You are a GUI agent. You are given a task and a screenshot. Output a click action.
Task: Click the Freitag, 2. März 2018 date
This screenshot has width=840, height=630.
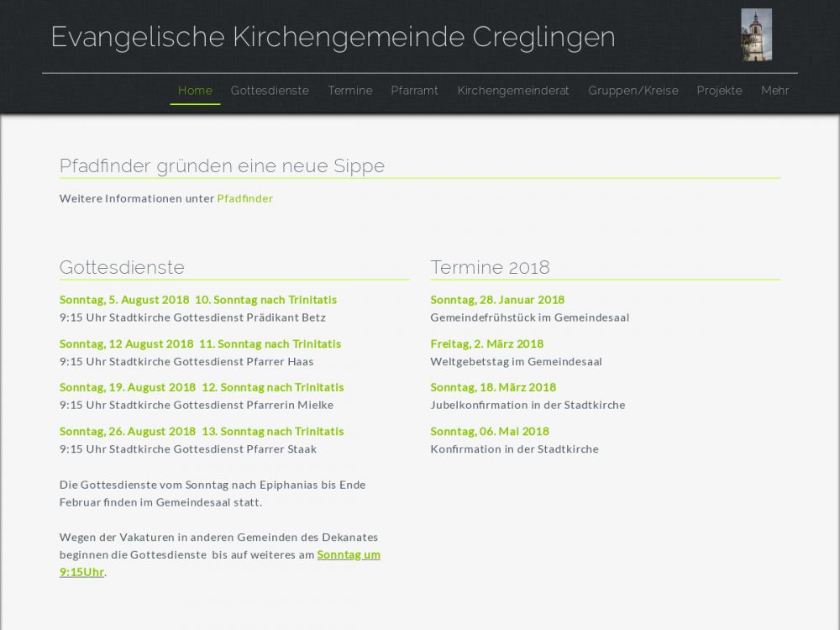click(486, 344)
